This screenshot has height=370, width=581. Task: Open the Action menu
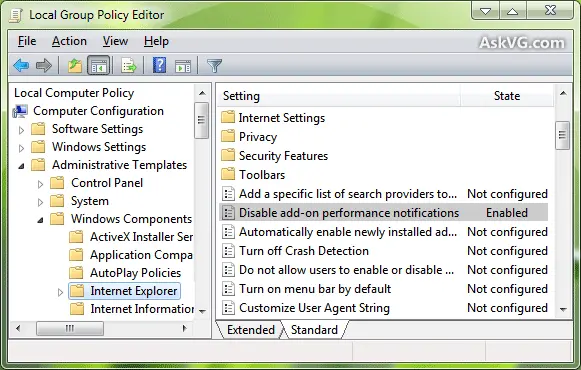[69, 41]
